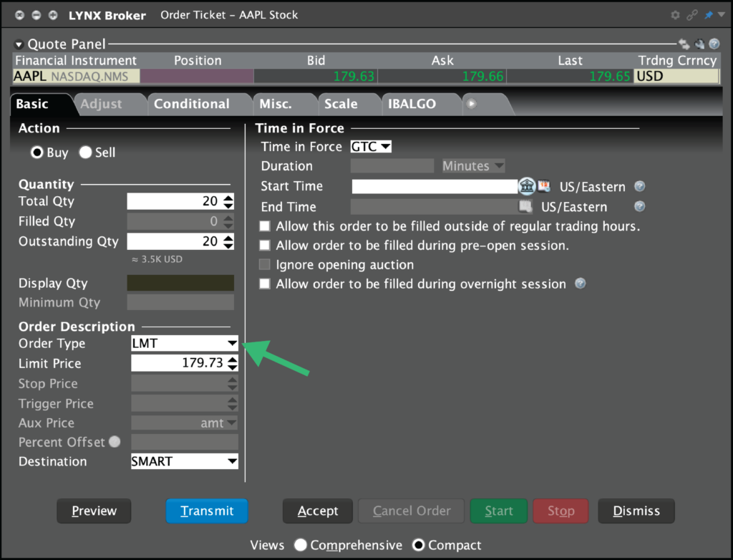Click into the Limit Price value field

179,363
